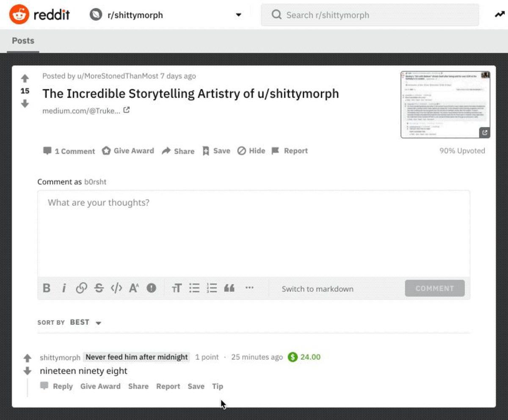508x420 pixels.
Task: Submit with the COMMENT button
Action: pos(434,288)
